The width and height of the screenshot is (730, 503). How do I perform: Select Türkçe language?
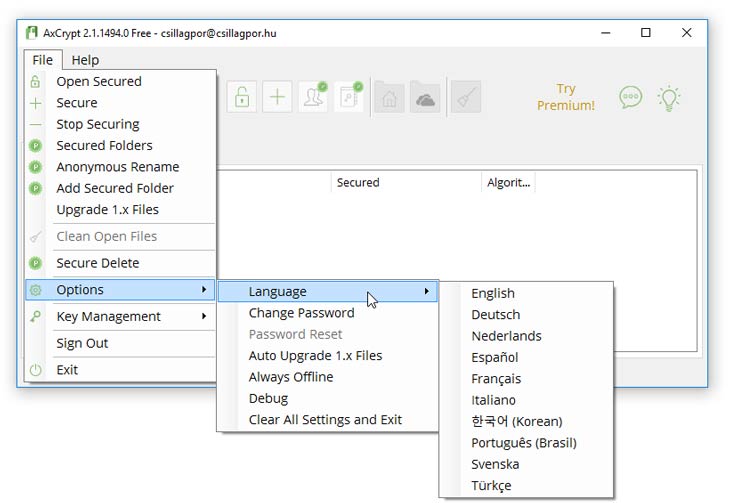(526, 486)
